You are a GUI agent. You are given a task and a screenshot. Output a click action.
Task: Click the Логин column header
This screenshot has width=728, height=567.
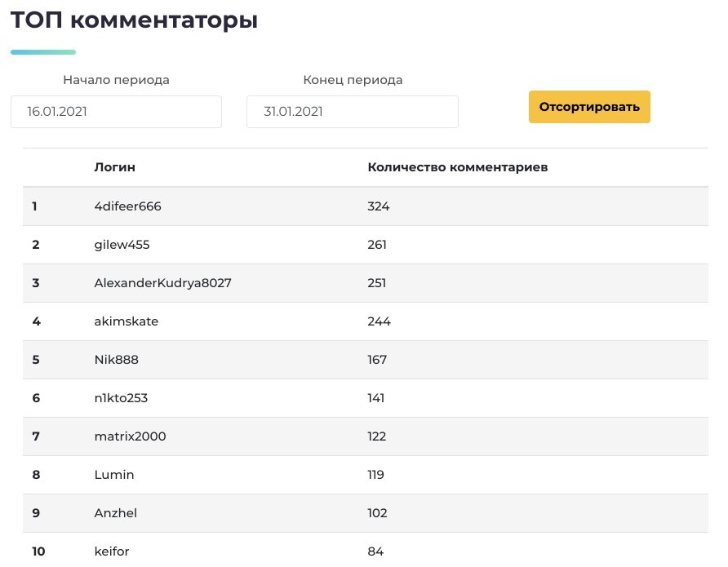[x=115, y=167]
